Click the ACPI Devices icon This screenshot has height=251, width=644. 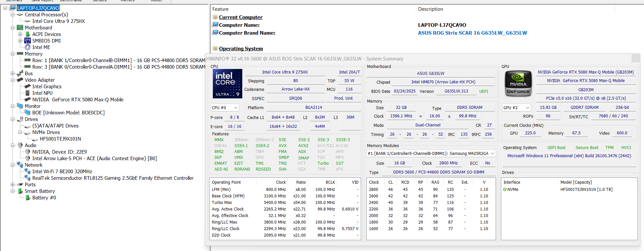(x=28, y=34)
